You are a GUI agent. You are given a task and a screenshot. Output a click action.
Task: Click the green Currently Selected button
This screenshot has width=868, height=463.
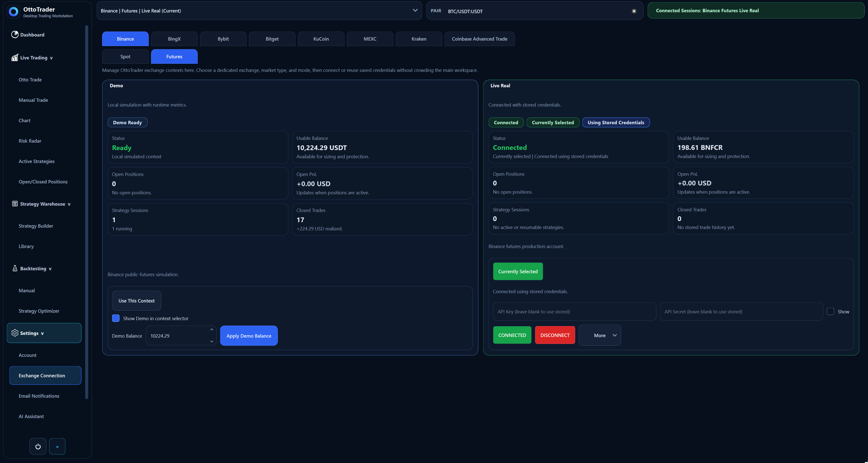[518, 271]
